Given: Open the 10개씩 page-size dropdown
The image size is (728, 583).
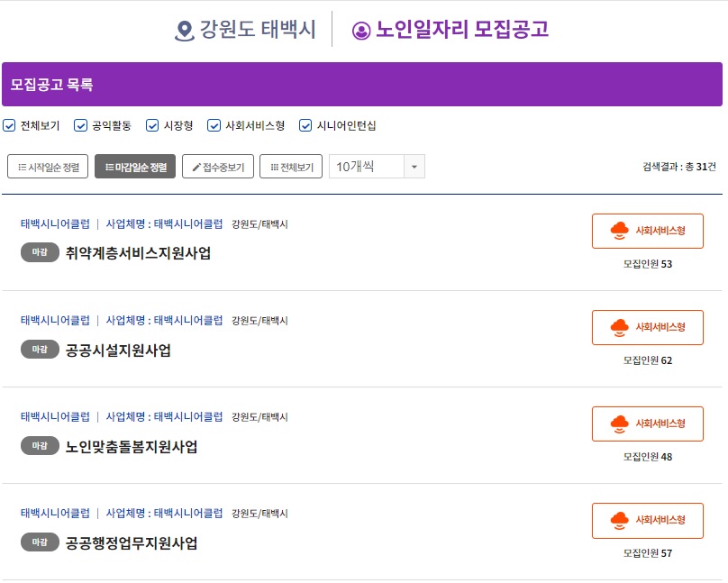Looking at the screenshot, I should click(x=377, y=166).
